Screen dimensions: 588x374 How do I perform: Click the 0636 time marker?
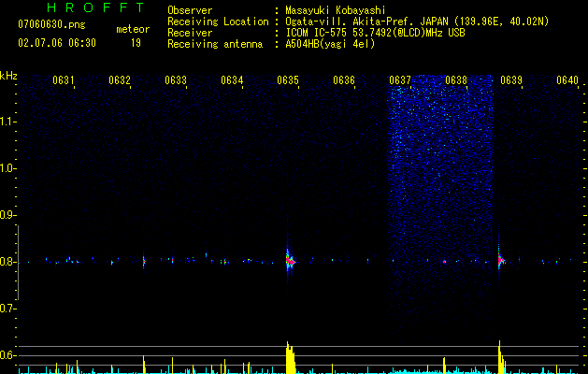click(344, 80)
